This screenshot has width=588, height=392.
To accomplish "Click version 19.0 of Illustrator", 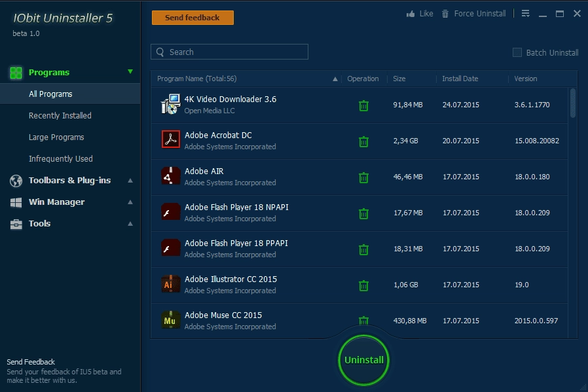I will (x=522, y=285).
